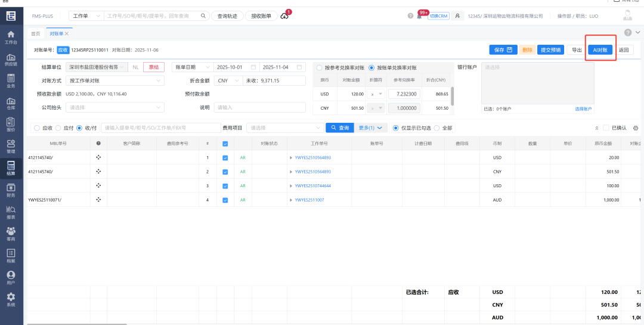The height and width of the screenshot is (325, 644).
Task: Switch to the 首页 tab
Action: 36,33
